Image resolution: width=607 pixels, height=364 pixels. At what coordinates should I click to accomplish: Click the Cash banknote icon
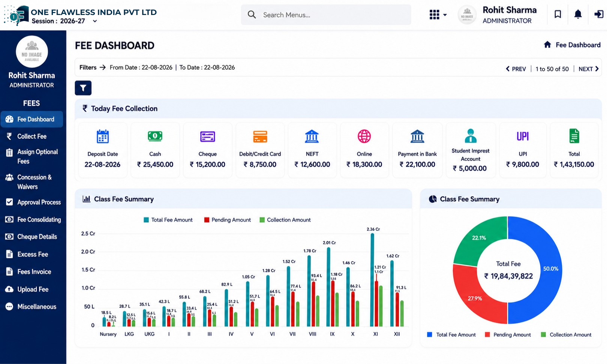pyautogui.click(x=155, y=136)
